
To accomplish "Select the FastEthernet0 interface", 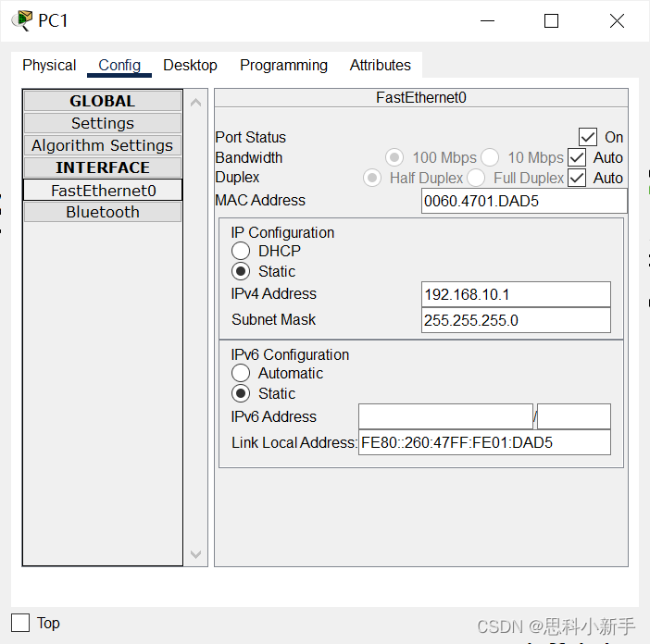I will (x=103, y=190).
